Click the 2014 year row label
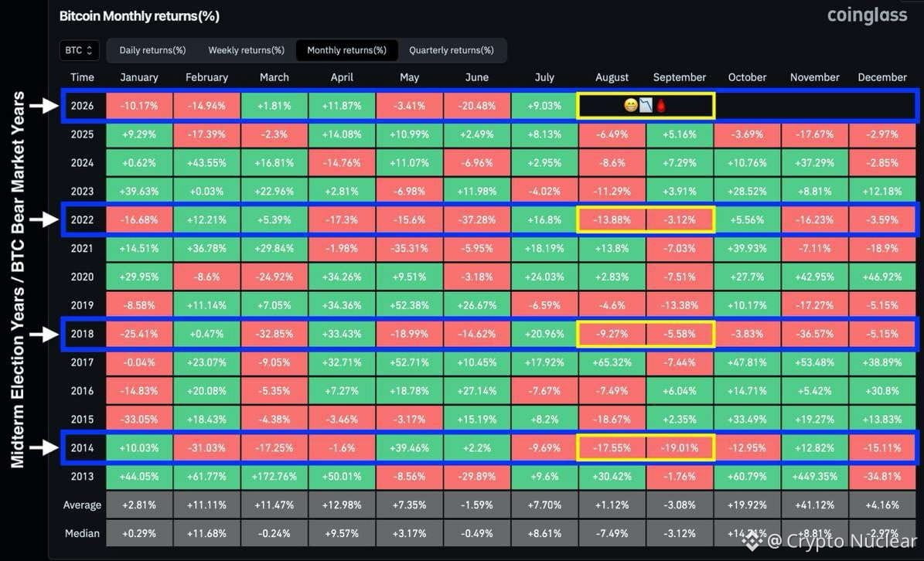Screen dimensions: 924x561 (x=82, y=448)
